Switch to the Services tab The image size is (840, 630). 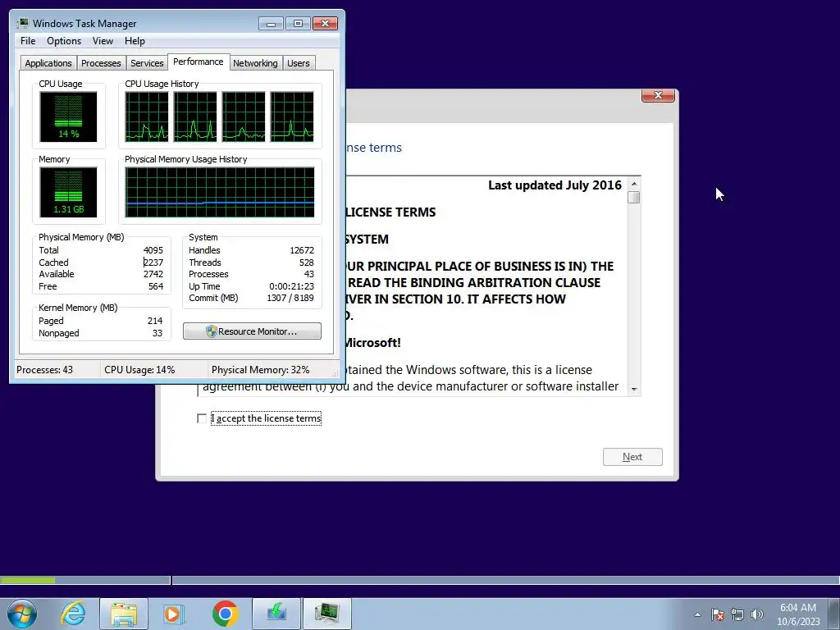(x=147, y=63)
